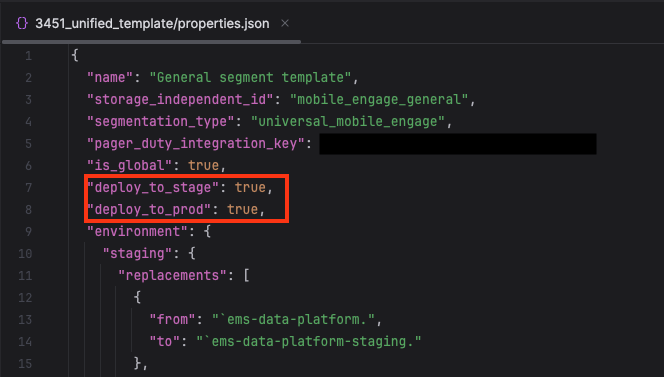Image resolution: width=664 pixels, height=377 pixels.
Task: Click the opening brace on line 1
Action: 75,55
